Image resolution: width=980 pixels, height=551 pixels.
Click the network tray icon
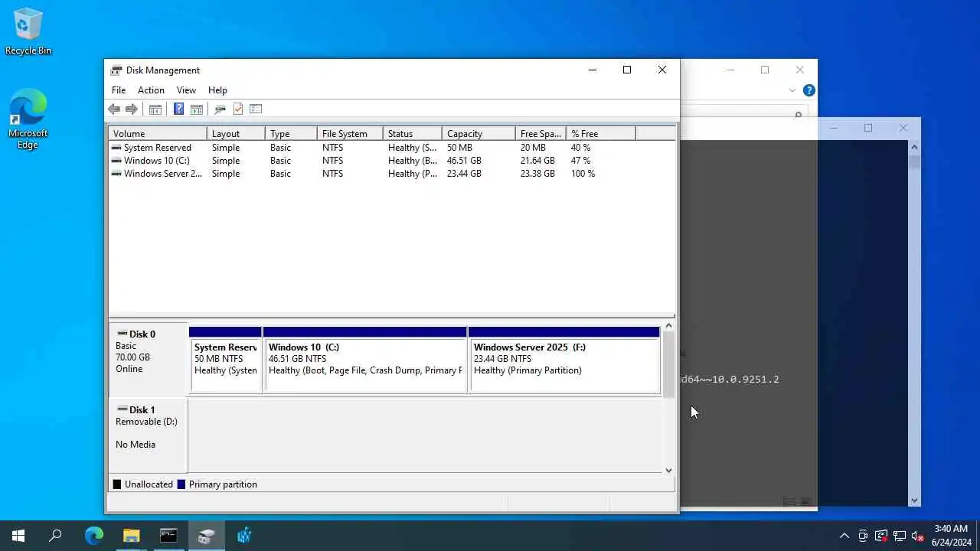click(x=900, y=536)
